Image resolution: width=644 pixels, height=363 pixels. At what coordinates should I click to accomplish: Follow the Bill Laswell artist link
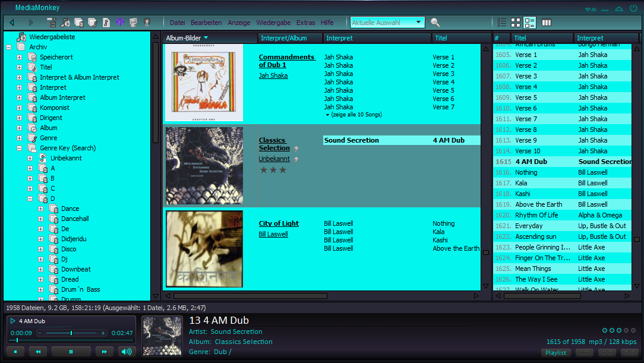[x=273, y=234]
